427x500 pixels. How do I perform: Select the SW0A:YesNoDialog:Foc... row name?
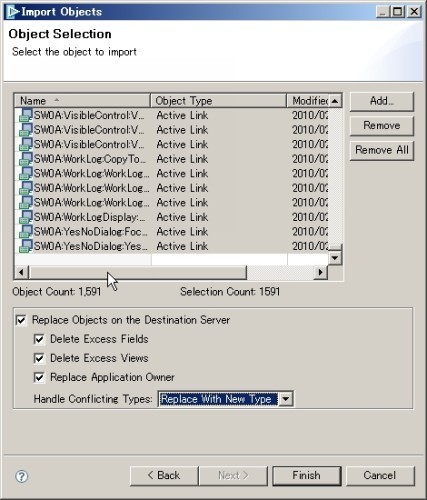click(x=91, y=232)
